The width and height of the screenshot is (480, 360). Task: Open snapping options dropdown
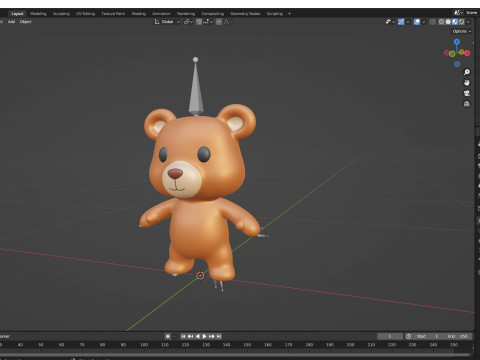pos(208,22)
